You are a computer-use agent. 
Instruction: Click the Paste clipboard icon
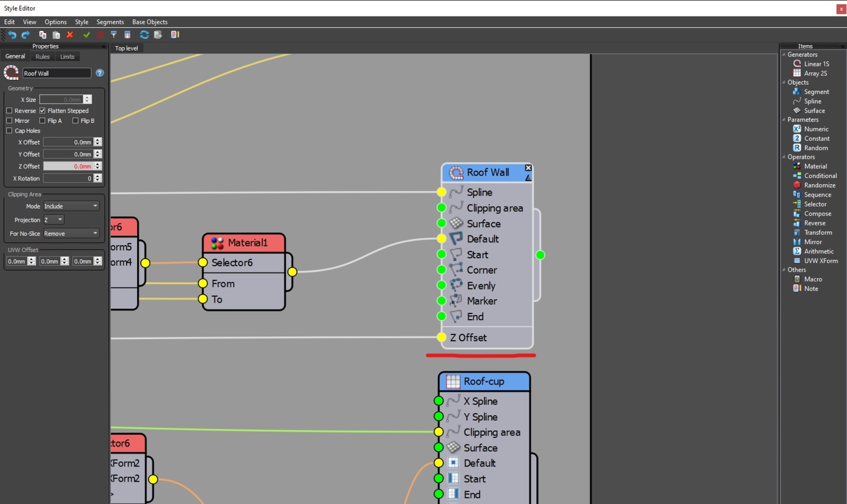(x=56, y=35)
